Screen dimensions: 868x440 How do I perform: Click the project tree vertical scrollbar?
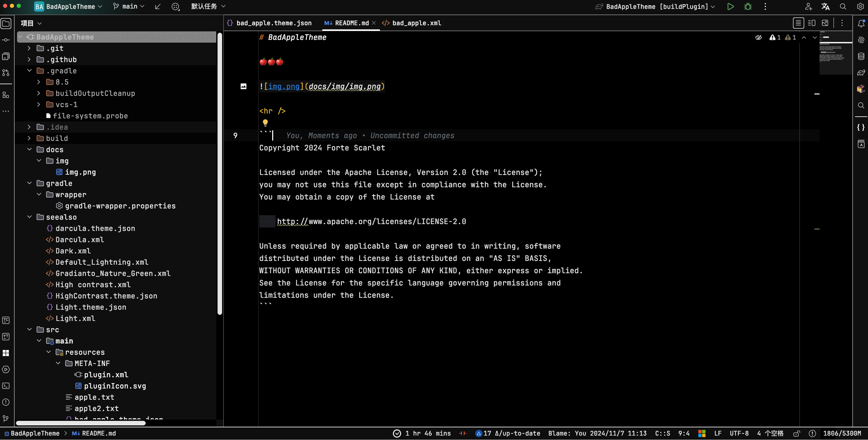click(x=220, y=174)
